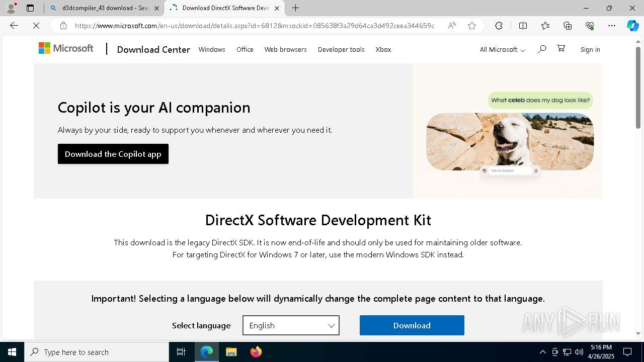Open the tab actions menu icon
Viewport: 644px width, 362px height.
[30, 8]
